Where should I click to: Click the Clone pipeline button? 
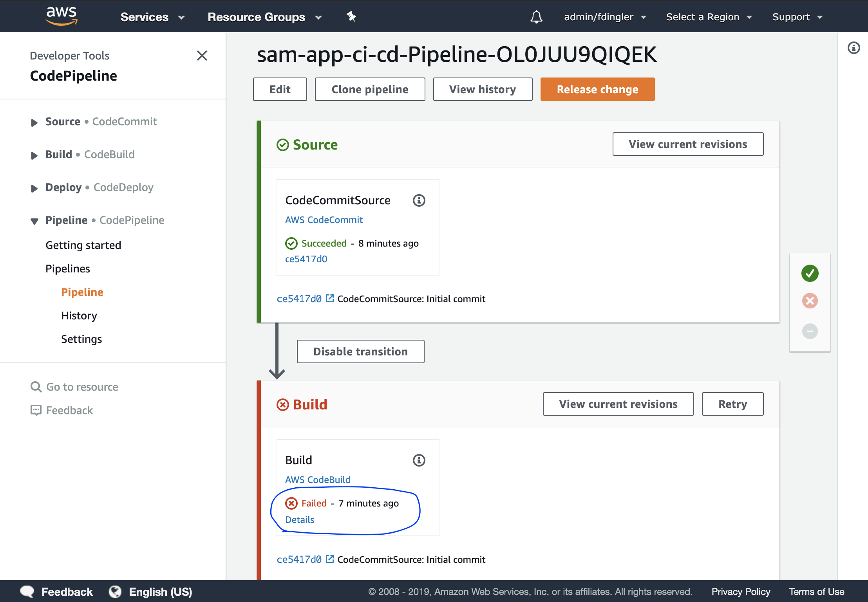pos(370,89)
